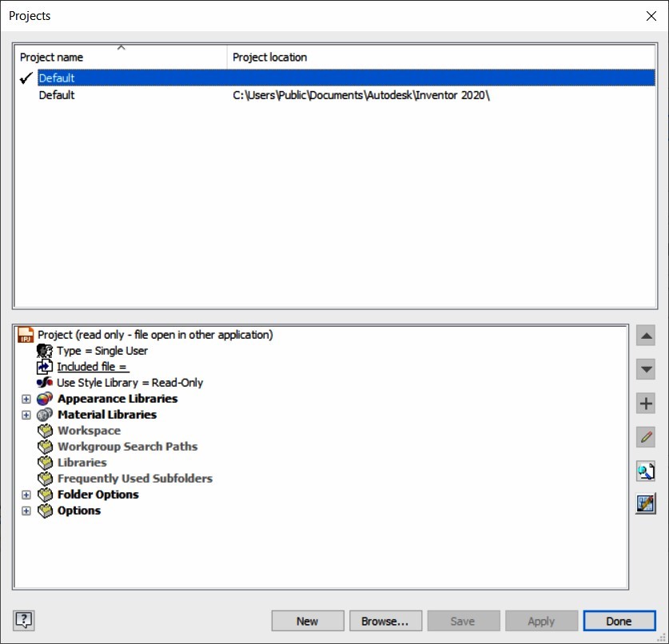
Task: Click the pencil edit icon
Action: (x=646, y=437)
